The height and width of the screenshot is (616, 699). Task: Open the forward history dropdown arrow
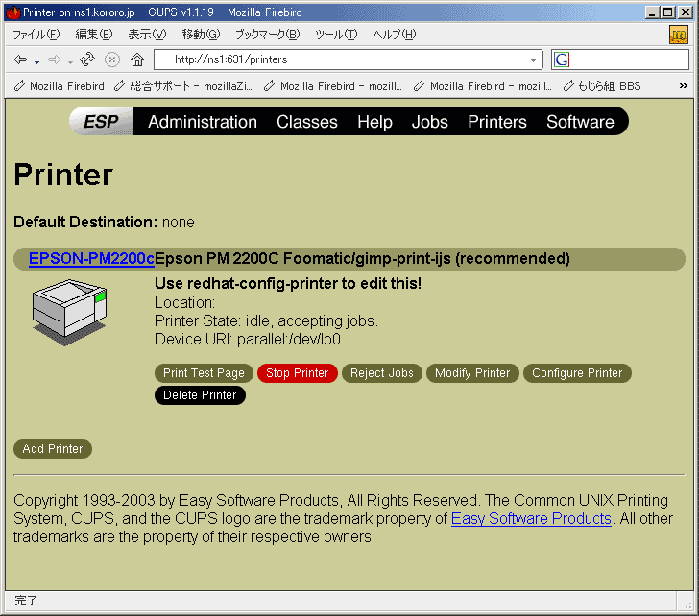click(70, 62)
